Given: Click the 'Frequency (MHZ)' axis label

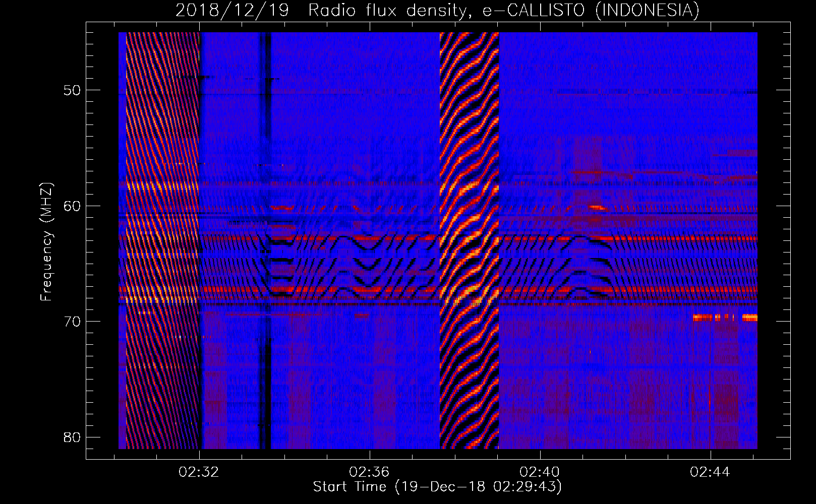Looking at the screenshot, I should coord(46,242).
